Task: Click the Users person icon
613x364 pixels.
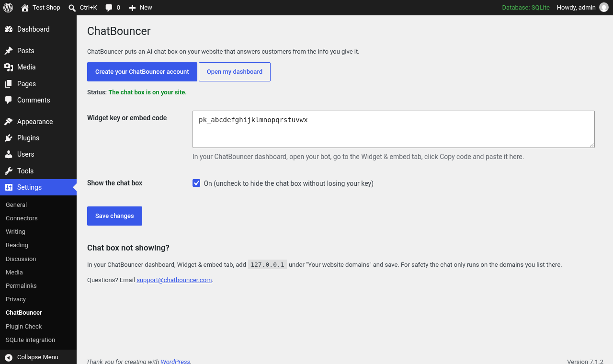Action: tap(9, 154)
